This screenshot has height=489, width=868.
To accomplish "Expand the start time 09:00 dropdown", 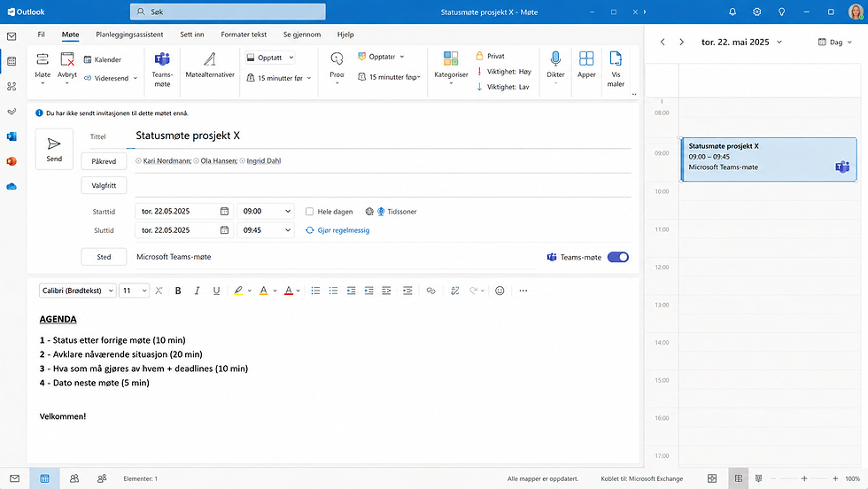I will pyautogui.click(x=288, y=212).
